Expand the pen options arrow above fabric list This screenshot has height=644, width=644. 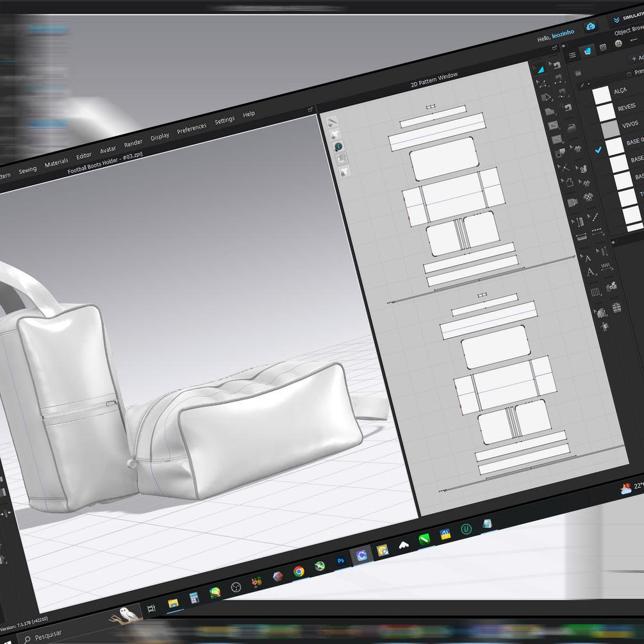tap(588, 84)
